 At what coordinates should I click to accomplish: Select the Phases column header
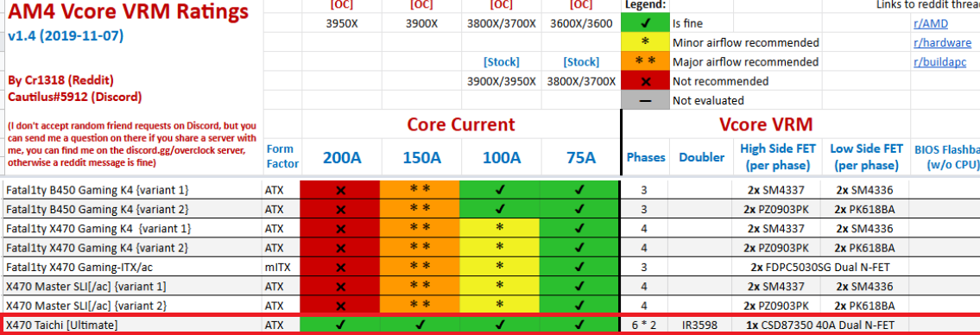point(646,157)
